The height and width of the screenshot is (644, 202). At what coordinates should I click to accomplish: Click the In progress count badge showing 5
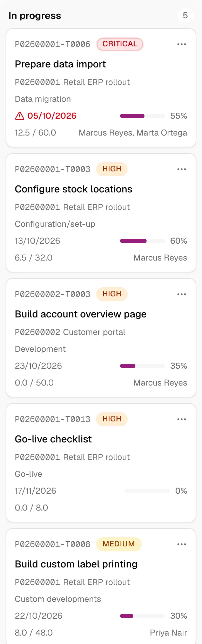coord(185,15)
